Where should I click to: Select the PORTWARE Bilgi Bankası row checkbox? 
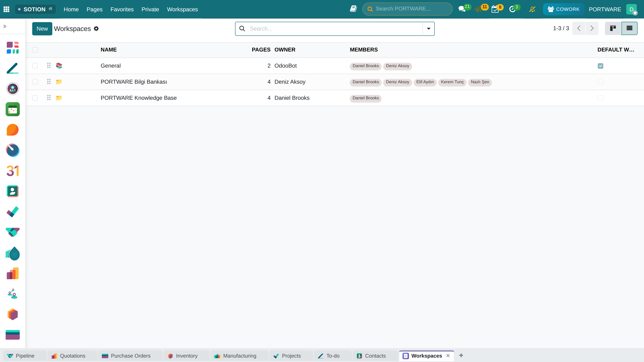click(35, 82)
